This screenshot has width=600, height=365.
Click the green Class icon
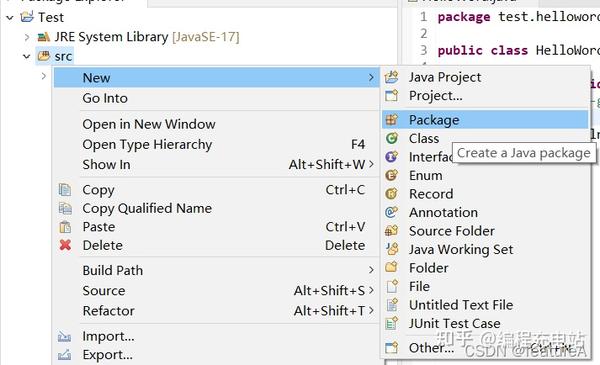coord(391,138)
